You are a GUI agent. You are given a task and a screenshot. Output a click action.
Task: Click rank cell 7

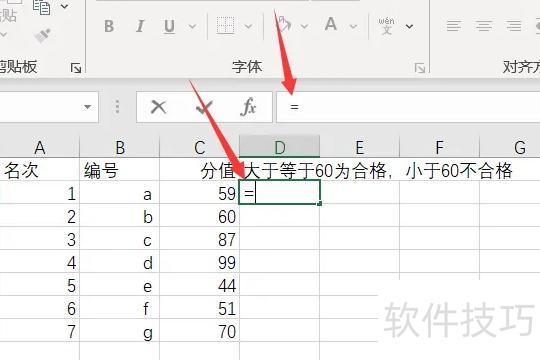click(40, 331)
